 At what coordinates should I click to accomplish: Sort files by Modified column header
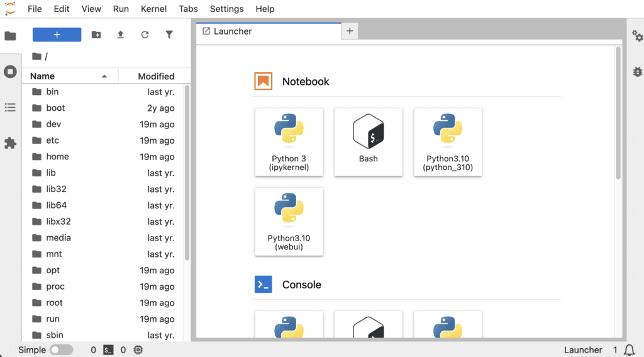click(156, 76)
